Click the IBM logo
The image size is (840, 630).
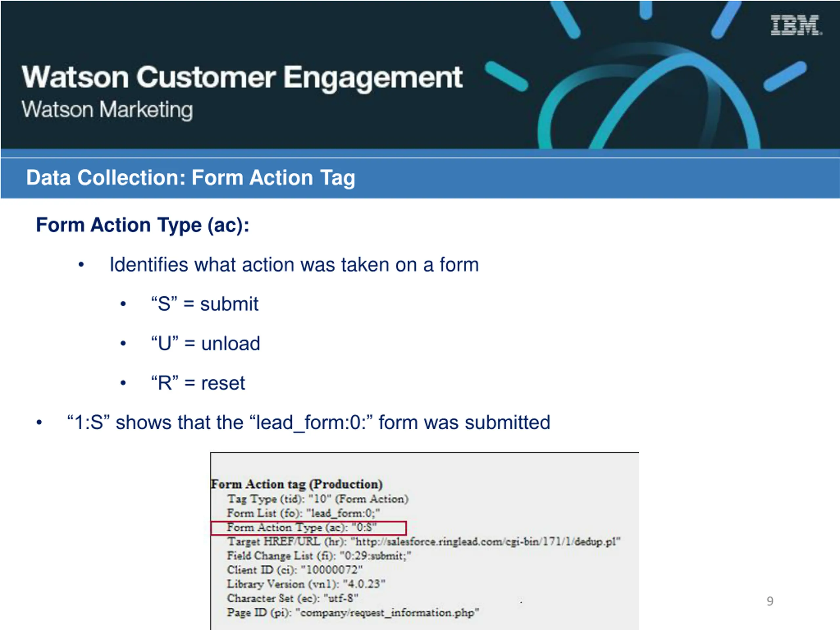coord(796,26)
